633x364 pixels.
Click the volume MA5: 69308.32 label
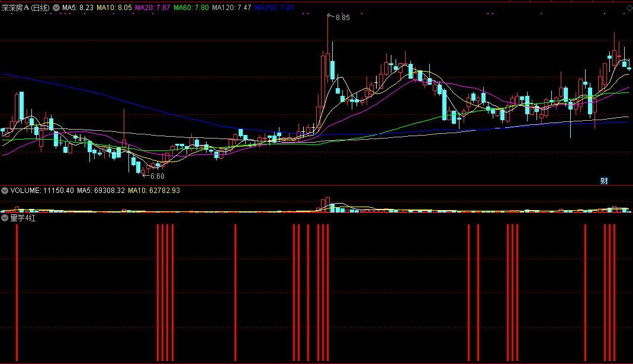[101, 191]
